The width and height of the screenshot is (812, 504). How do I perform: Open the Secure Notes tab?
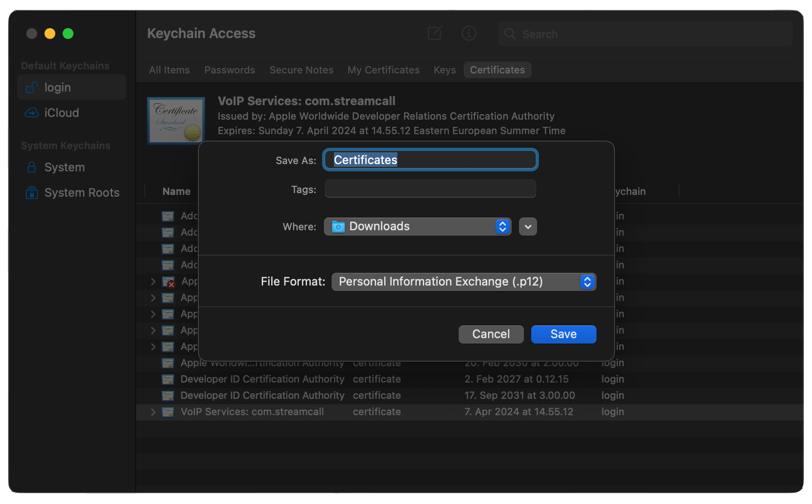click(x=301, y=70)
